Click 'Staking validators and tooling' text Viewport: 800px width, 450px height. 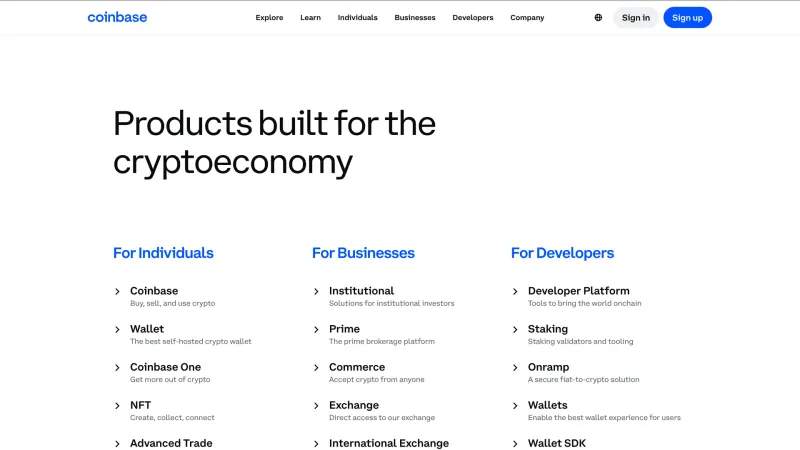pyautogui.click(x=581, y=341)
